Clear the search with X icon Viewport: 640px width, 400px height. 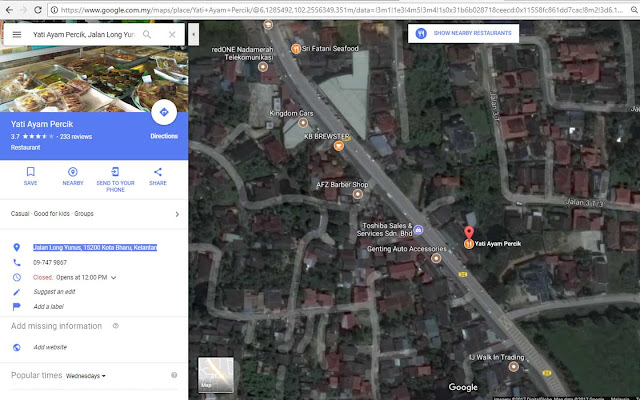172,35
